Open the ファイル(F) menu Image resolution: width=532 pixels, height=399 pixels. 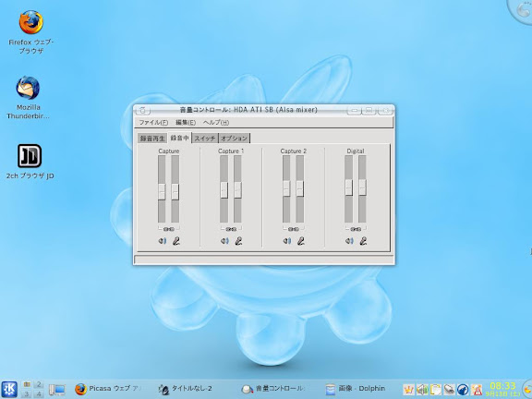coord(153,123)
